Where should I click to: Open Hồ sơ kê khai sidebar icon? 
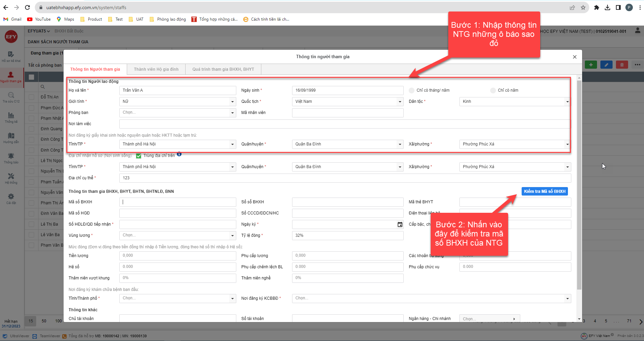[11, 54]
